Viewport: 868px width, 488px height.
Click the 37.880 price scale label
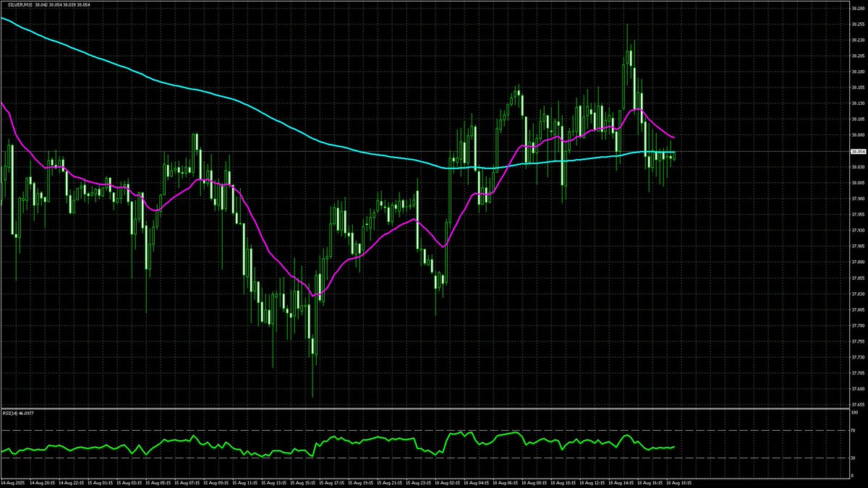pyautogui.click(x=858, y=262)
